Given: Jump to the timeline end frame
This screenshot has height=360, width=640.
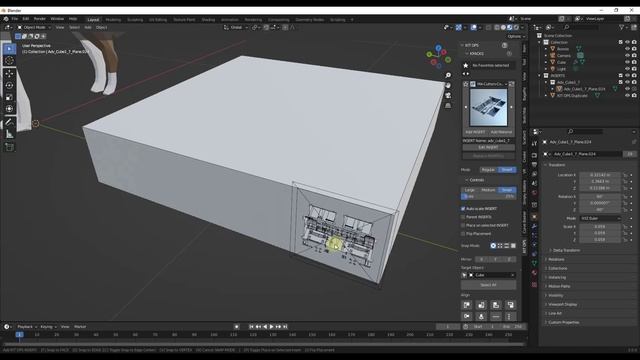Looking at the screenshot, I should pyautogui.click(x=285, y=327).
